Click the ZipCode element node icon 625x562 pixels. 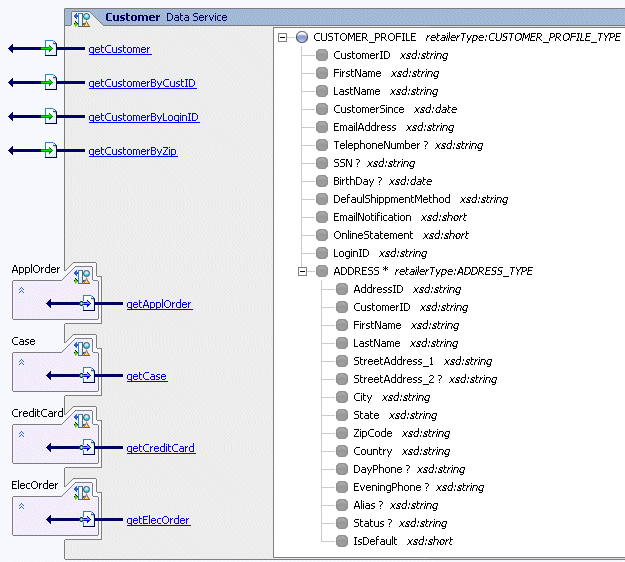coord(342,433)
